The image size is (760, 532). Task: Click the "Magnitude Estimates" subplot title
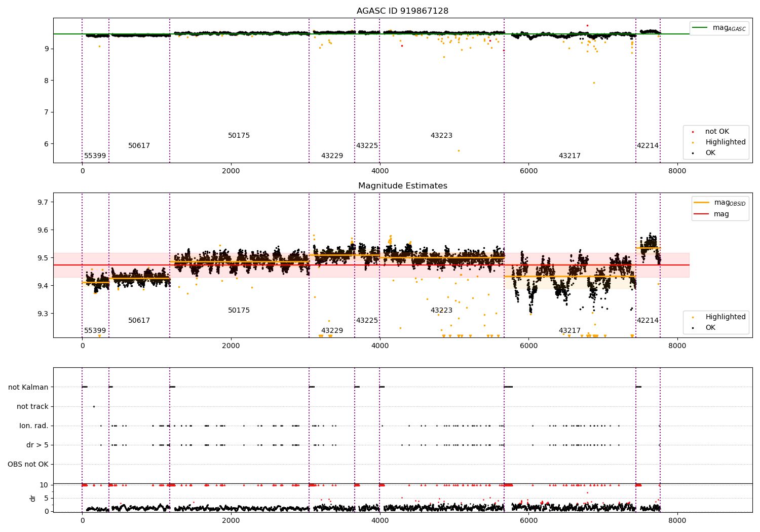[402, 186]
